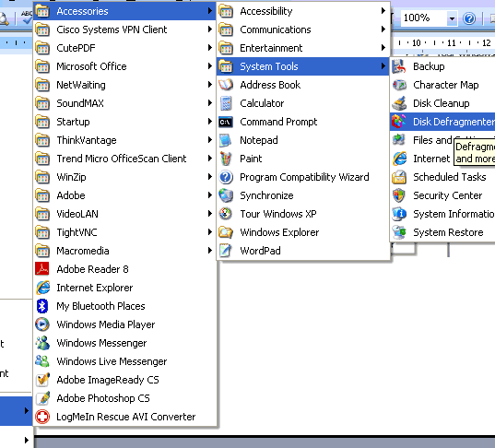Click the Tour Windows XP icon
The width and height of the screenshot is (495, 448).
[x=226, y=214]
